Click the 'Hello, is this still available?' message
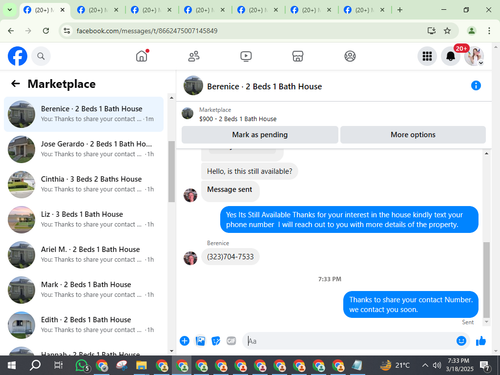The height and width of the screenshot is (375, 500). (x=249, y=171)
